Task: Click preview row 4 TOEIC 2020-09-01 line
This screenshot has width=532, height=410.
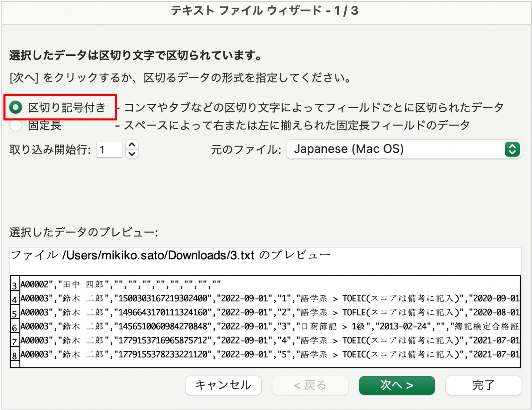Action: [270, 298]
